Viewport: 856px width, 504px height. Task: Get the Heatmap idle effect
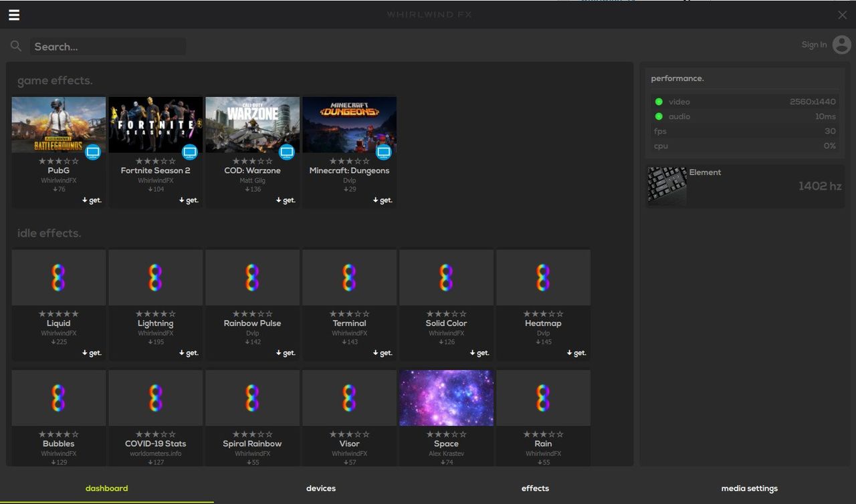(x=577, y=352)
